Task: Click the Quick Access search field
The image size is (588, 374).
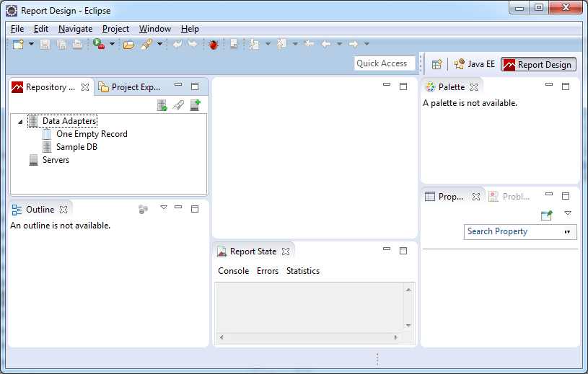Action: coord(385,63)
